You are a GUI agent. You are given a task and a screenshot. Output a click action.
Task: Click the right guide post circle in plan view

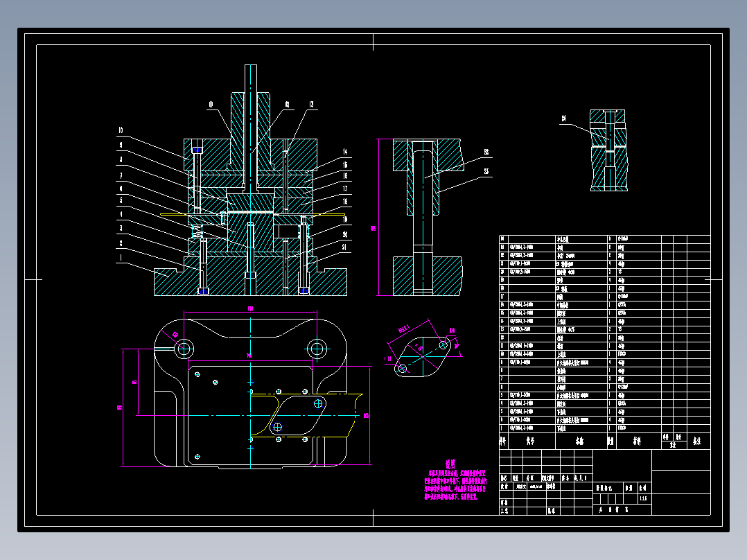tap(317, 349)
